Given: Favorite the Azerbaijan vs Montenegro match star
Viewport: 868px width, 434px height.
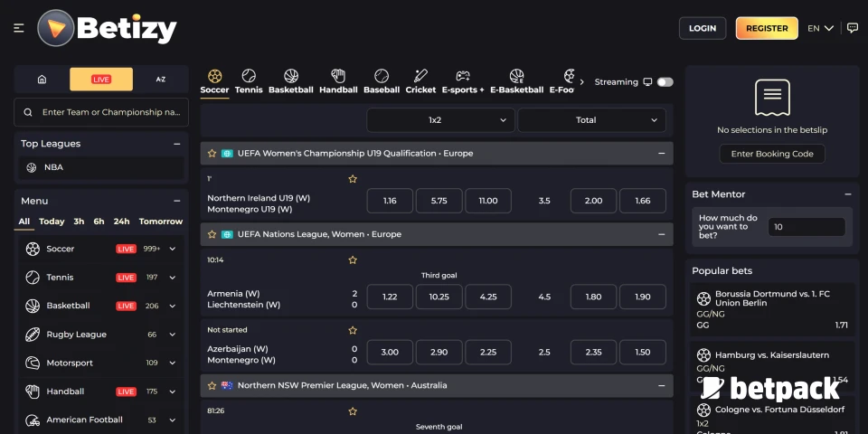Looking at the screenshot, I should click(353, 330).
